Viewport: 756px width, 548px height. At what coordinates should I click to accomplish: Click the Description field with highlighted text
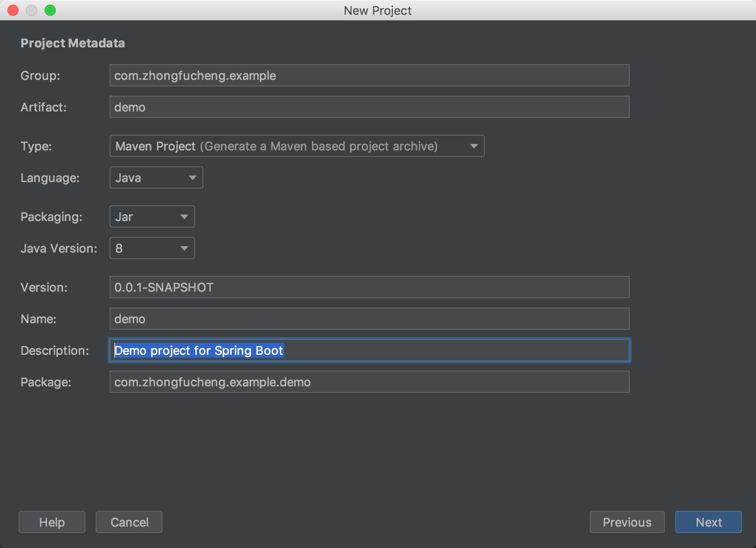369,350
